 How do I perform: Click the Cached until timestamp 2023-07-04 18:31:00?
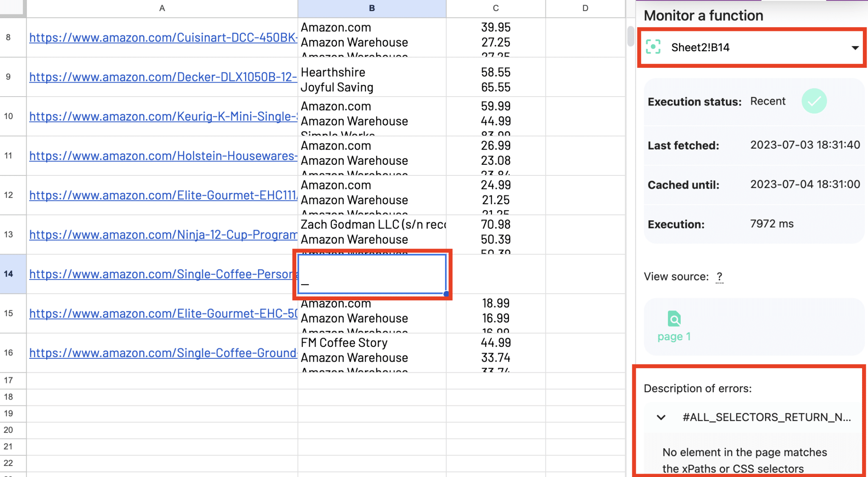point(805,184)
